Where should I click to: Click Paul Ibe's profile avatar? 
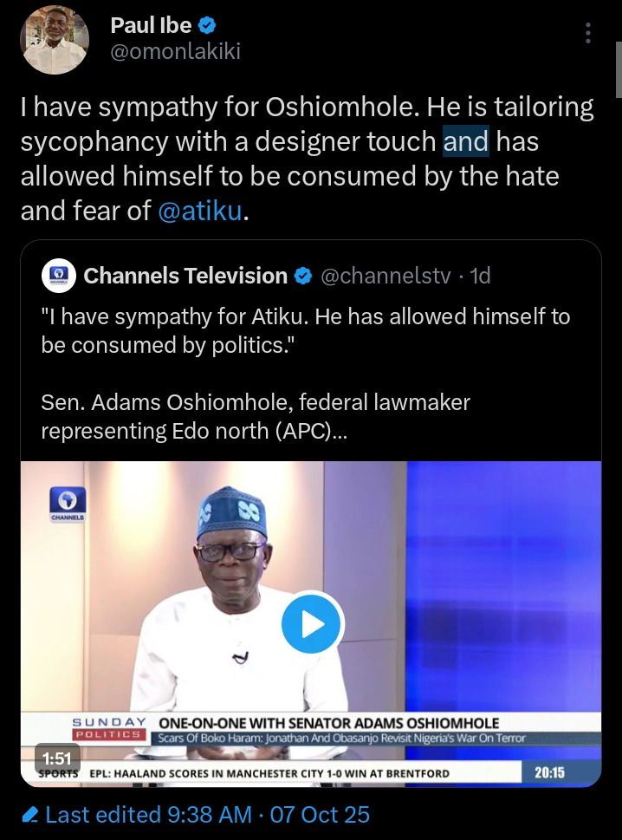click(54, 39)
